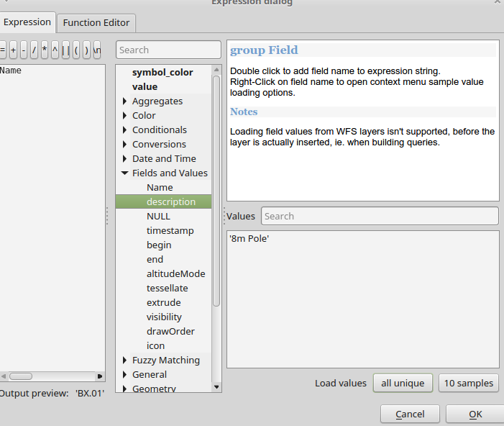This screenshot has width=504, height=426.
Task: Click the expression editor scroll right arrow
Action: coord(100,376)
